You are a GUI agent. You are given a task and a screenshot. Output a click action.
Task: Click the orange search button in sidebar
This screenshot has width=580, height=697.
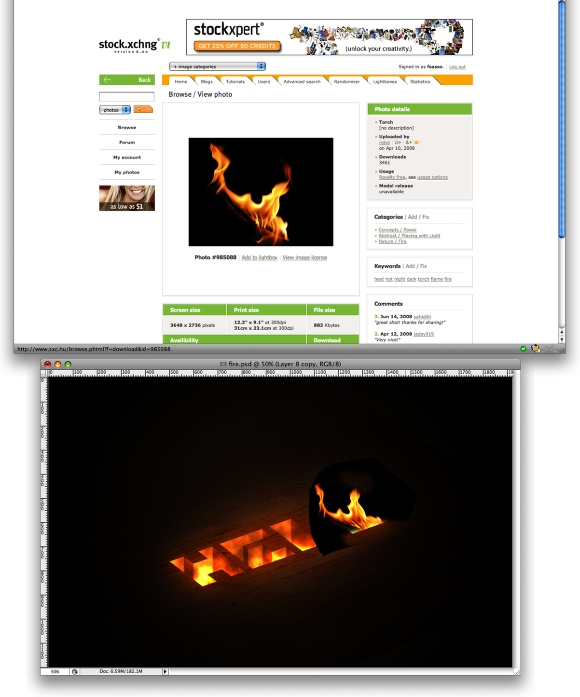point(143,109)
